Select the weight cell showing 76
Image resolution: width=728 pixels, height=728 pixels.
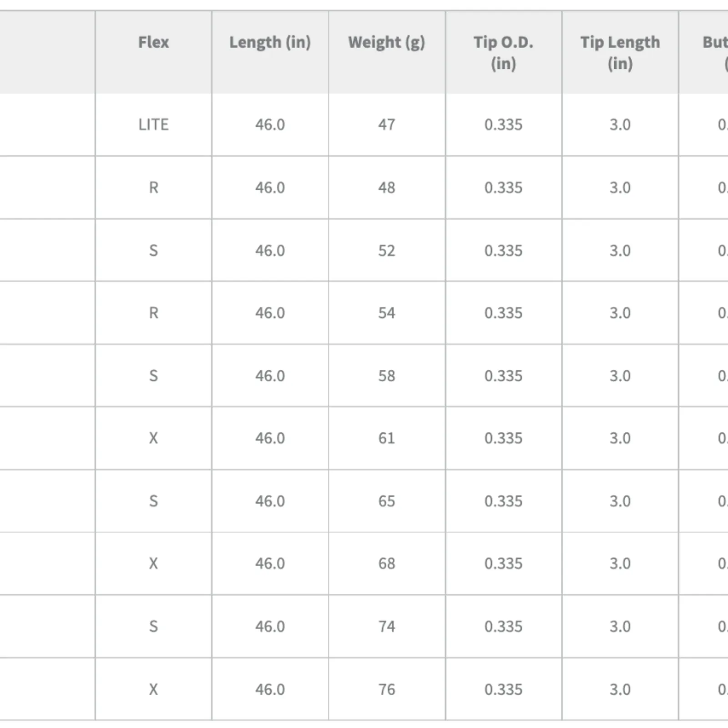(x=387, y=689)
